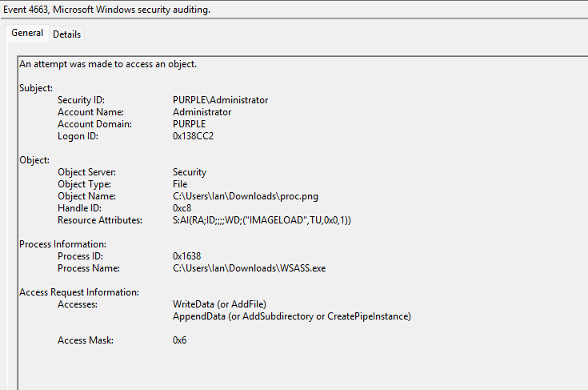The height and width of the screenshot is (390, 588).
Task: Switch to the Details tab
Action: click(66, 34)
